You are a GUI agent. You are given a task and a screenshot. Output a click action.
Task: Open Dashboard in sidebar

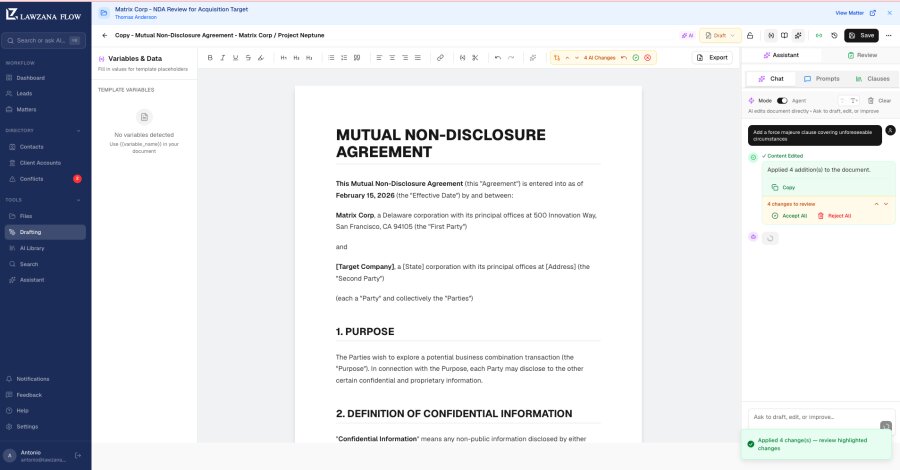(x=45, y=77)
